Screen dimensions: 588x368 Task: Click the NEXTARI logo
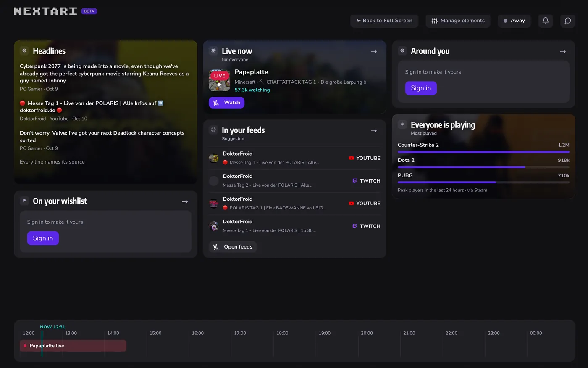pyautogui.click(x=45, y=11)
